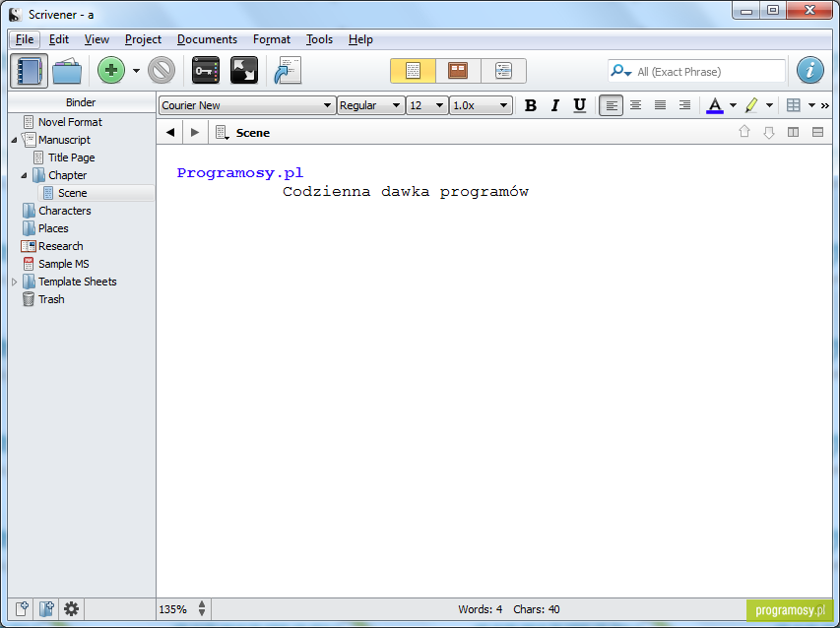The width and height of the screenshot is (840, 628).
Task: Select Sample MS PDF document
Action: click(x=64, y=264)
